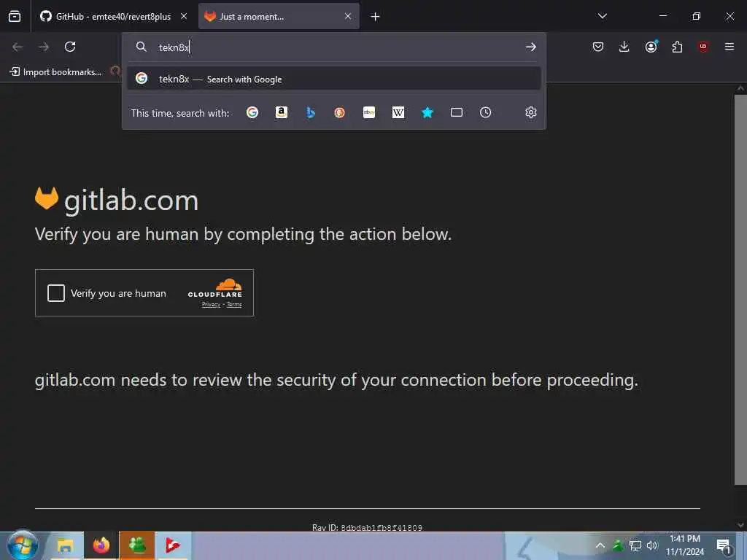This screenshot has height=560, width=747.
Task: Open the uBlock Origin extension icon
Action: tap(703, 47)
